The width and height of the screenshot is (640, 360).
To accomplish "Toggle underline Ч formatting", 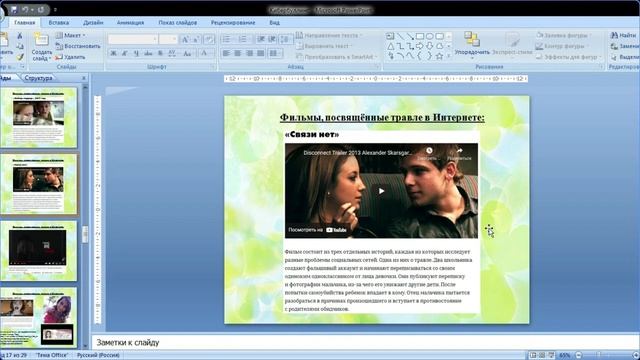I will [136, 53].
